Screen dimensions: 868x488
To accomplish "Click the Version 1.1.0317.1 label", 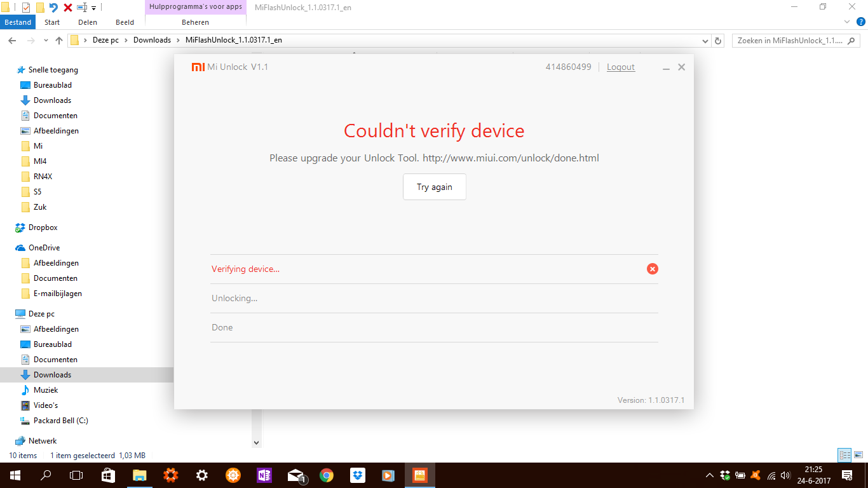I will (651, 400).
